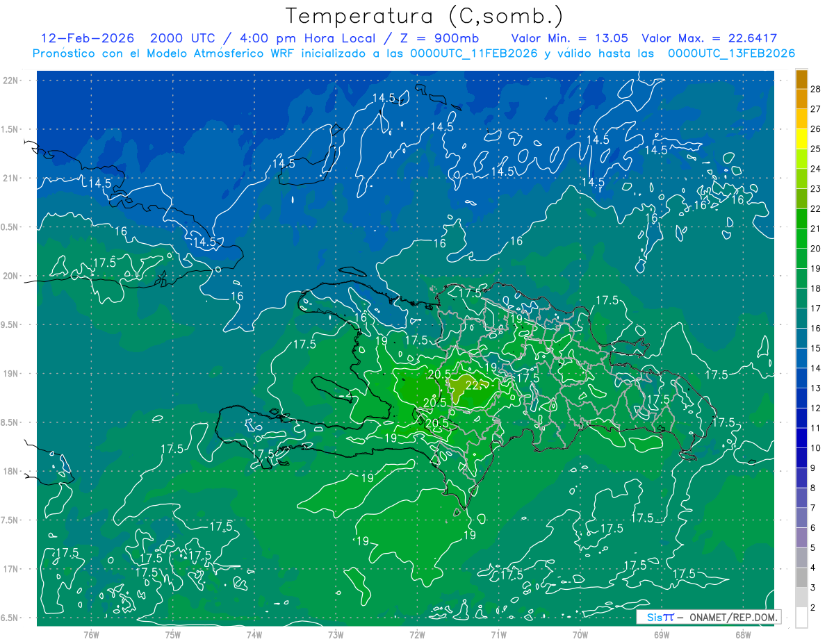Click the '17N' latitude axis label
834x644 pixels.
pyautogui.click(x=10, y=569)
